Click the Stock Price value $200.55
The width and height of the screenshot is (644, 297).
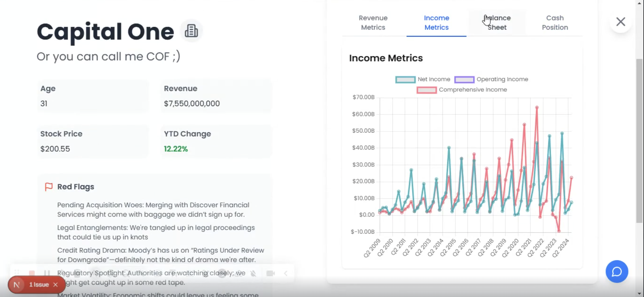coord(55,149)
